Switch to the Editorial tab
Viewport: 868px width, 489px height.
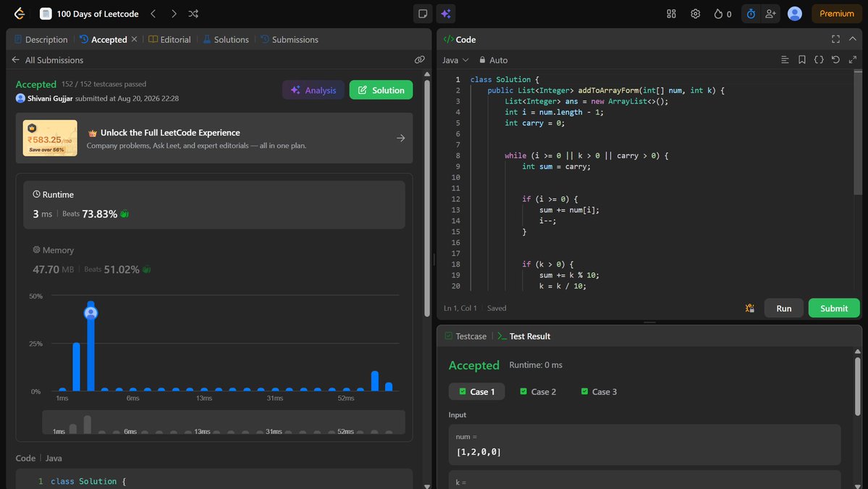click(x=169, y=39)
